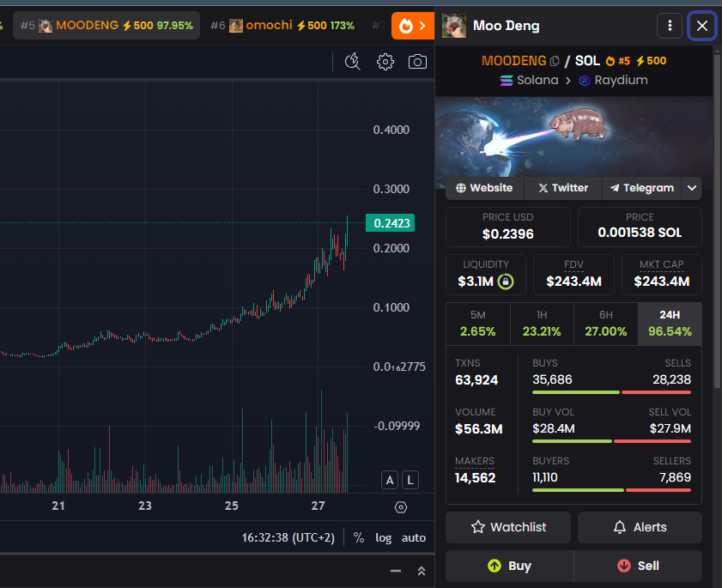Click the #5 trending rank badge in panel

pos(618,61)
